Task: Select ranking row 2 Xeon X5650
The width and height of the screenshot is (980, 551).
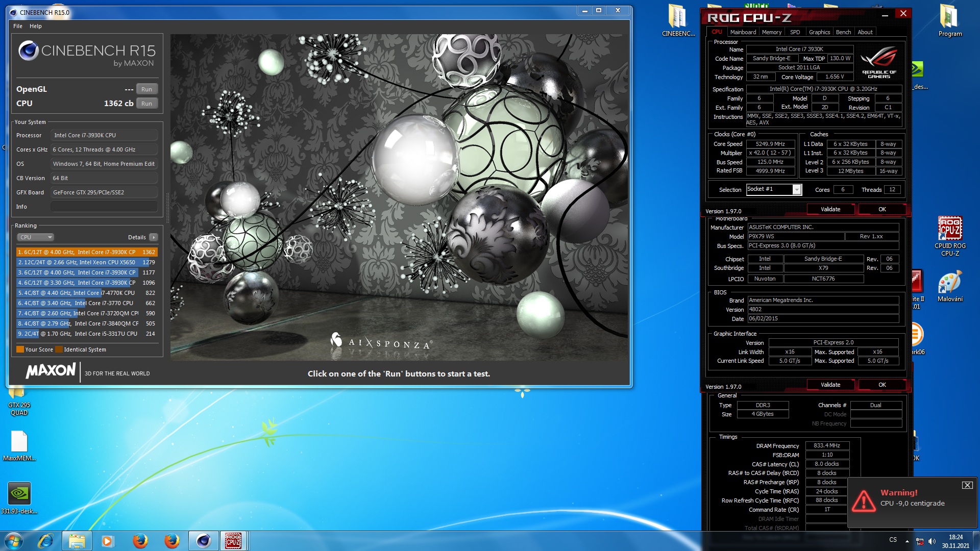Action: [x=87, y=262]
